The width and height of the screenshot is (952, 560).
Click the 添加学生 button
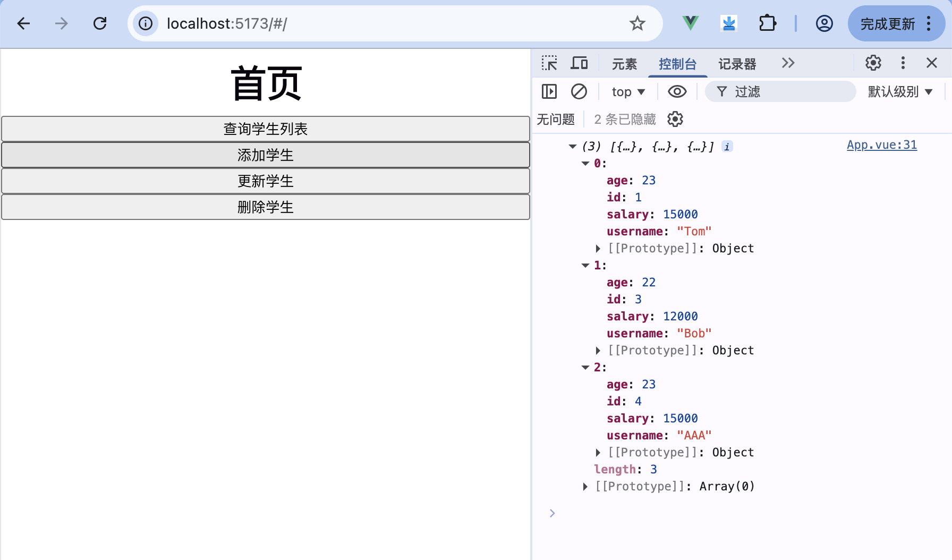[x=266, y=155]
